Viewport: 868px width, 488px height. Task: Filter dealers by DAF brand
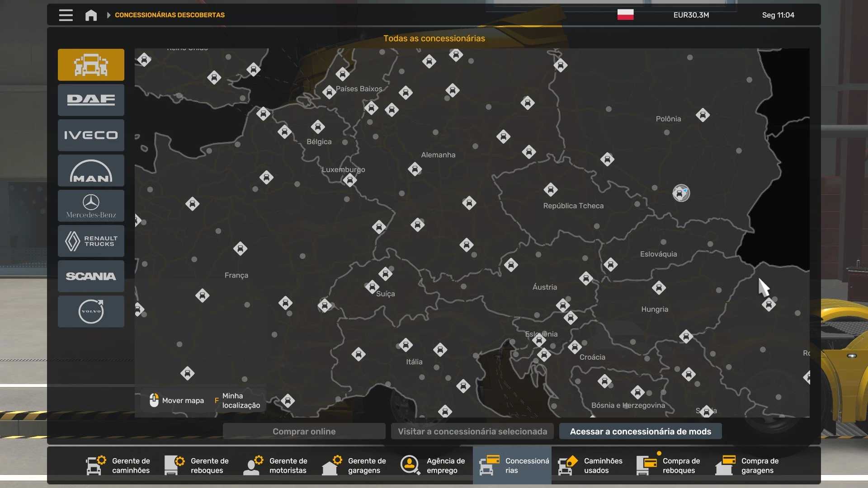pos(91,100)
